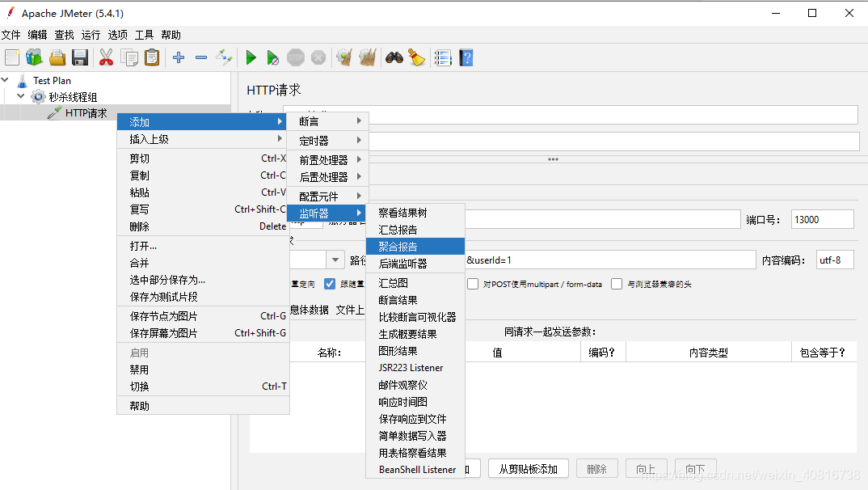Click the Clear all results icon
868x490 pixels.
[x=368, y=57]
